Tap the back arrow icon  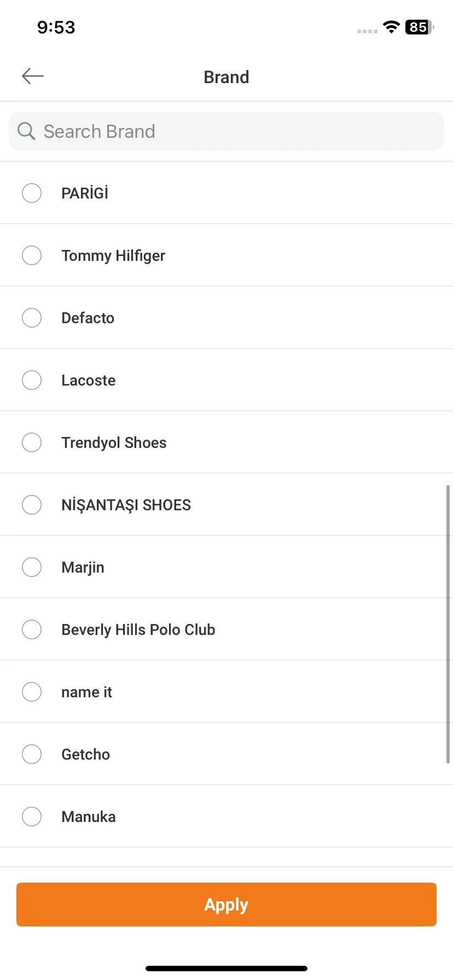pyautogui.click(x=32, y=77)
